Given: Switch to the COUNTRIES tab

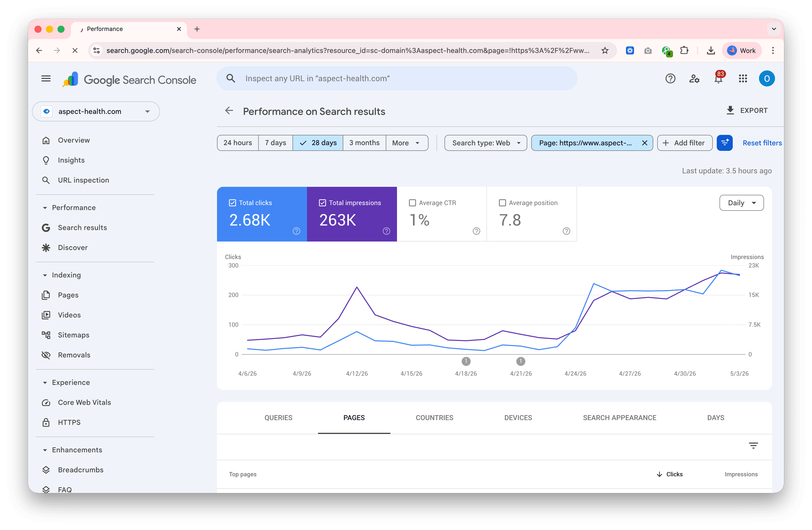Looking at the screenshot, I should [x=434, y=418].
